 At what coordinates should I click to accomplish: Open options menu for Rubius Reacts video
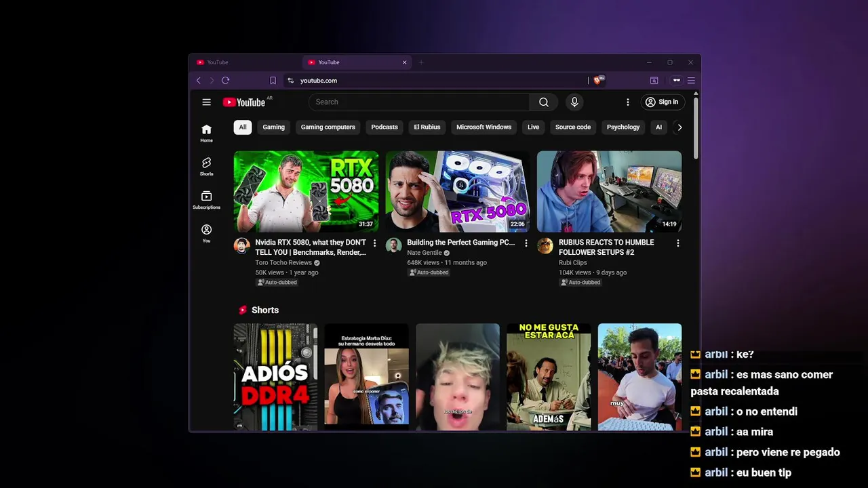click(677, 243)
